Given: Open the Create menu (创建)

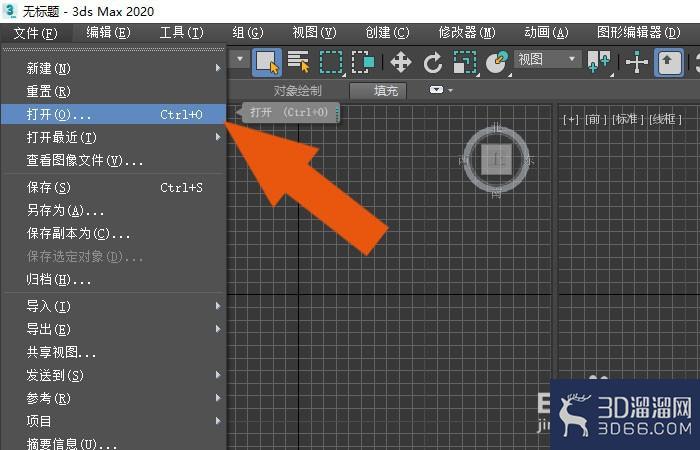Looking at the screenshot, I should pos(387,33).
